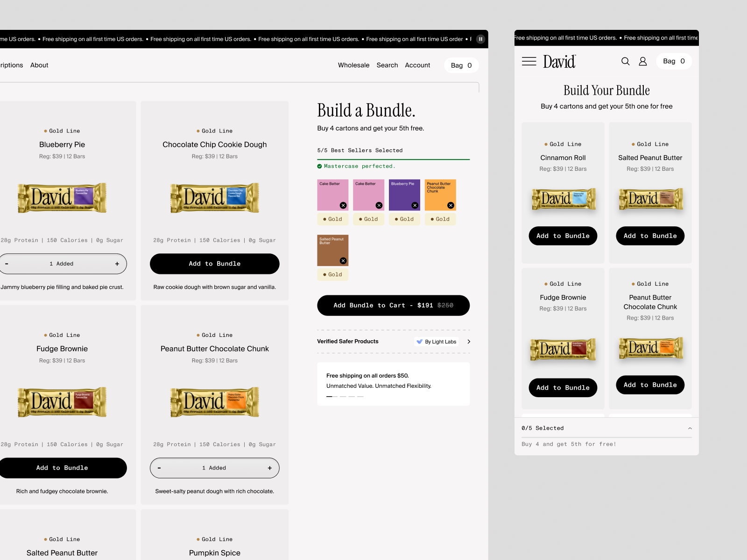Click the Light Labs verification badge icon
Image resolution: width=747 pixels, height=560 pixels.
pyautogui.click(x=419, y=341)
